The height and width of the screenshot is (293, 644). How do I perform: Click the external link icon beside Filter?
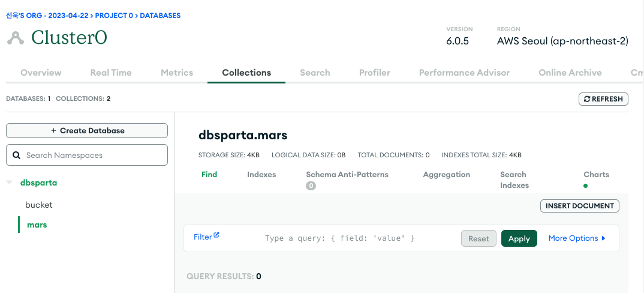216,235
